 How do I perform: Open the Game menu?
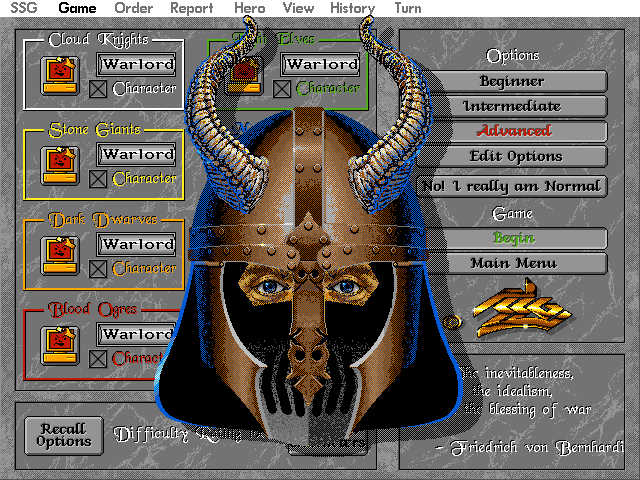pyautogui.click(x=77, y=8)
